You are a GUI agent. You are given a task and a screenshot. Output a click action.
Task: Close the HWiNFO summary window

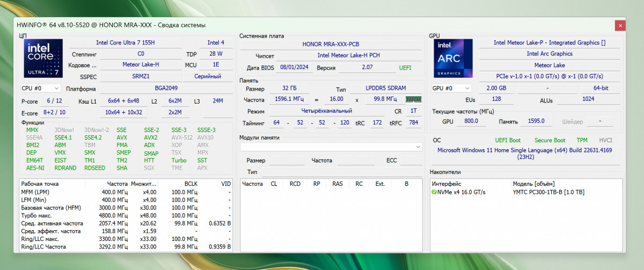click(619, 25)
